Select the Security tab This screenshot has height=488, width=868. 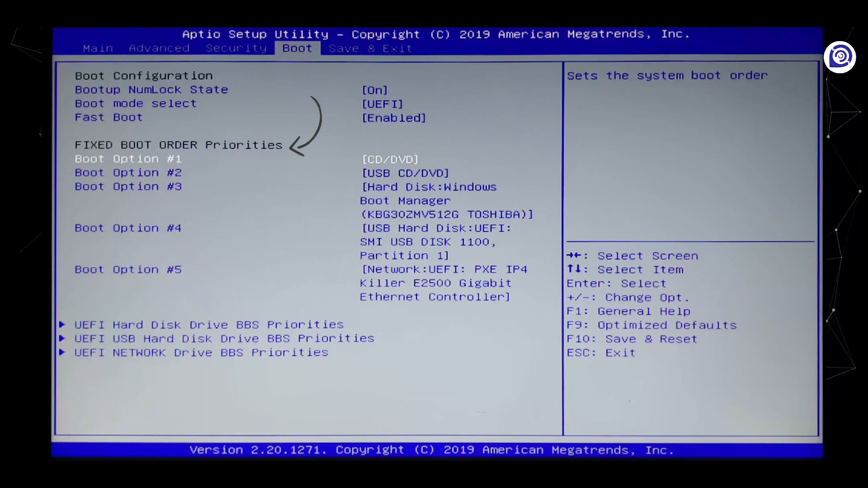coord(235,47)
